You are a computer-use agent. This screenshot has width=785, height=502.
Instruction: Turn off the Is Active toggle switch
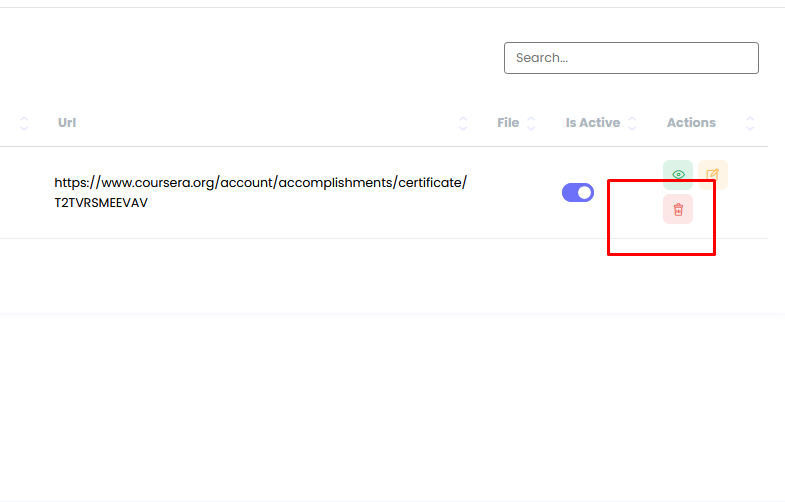pos(578,192)
